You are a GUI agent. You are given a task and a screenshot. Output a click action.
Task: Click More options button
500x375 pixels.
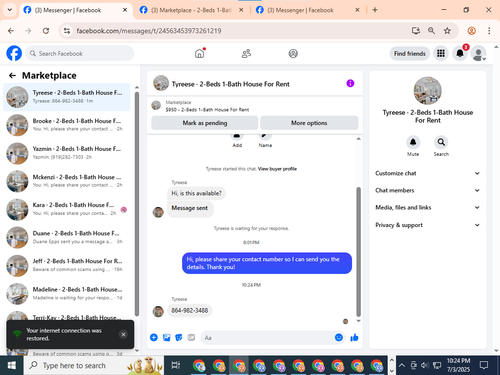[x=309, y=123]
